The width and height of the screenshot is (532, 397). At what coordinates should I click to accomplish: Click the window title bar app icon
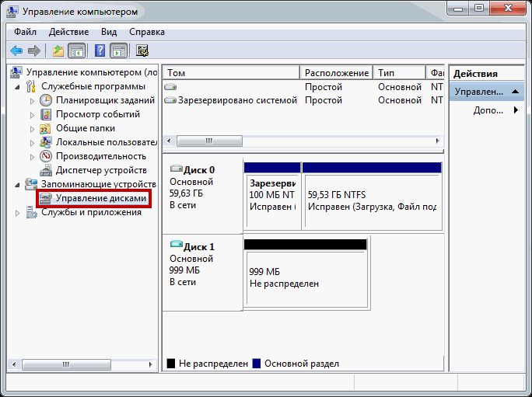[x=12, y=12]
